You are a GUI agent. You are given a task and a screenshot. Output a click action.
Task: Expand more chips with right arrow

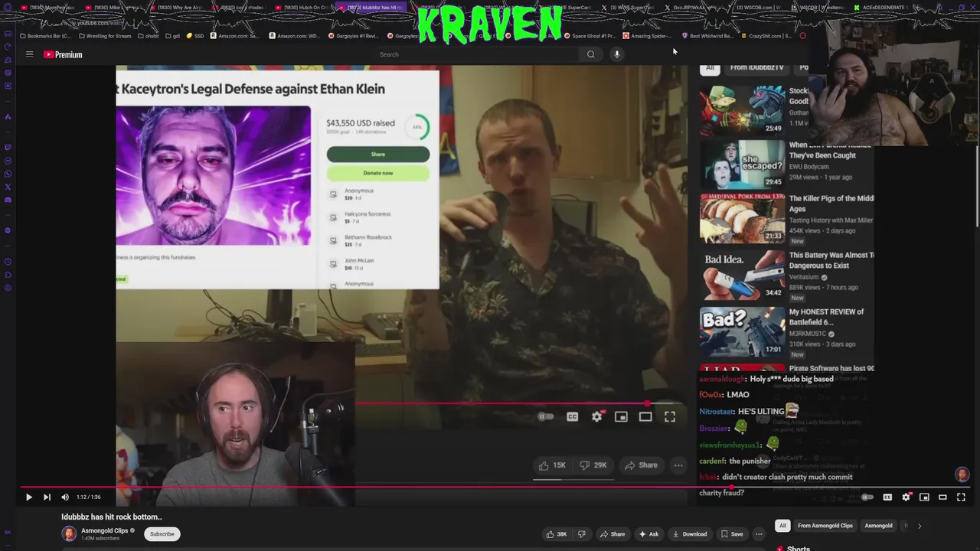tap(920, 526)
